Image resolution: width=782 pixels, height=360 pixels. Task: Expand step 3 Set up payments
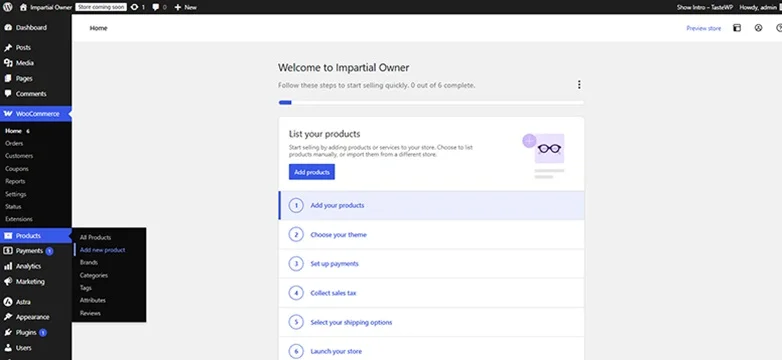(431, 264)
